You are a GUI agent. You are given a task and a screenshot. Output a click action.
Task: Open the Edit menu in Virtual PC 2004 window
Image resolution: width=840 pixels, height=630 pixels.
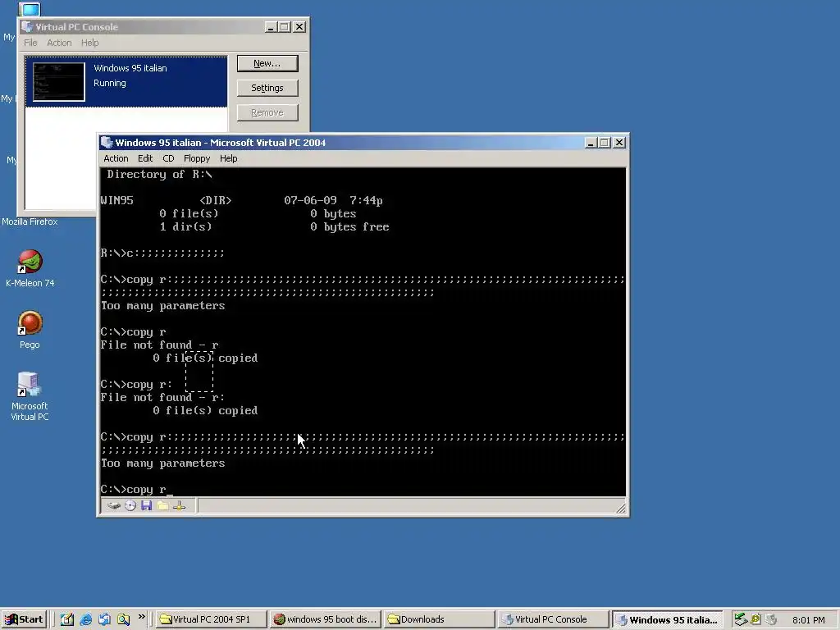point(145,158)
